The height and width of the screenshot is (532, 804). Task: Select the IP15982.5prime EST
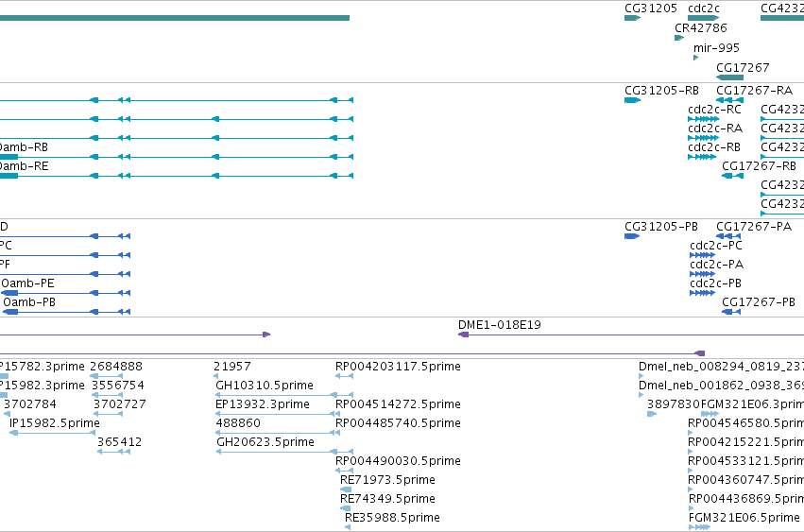point(53,433)
